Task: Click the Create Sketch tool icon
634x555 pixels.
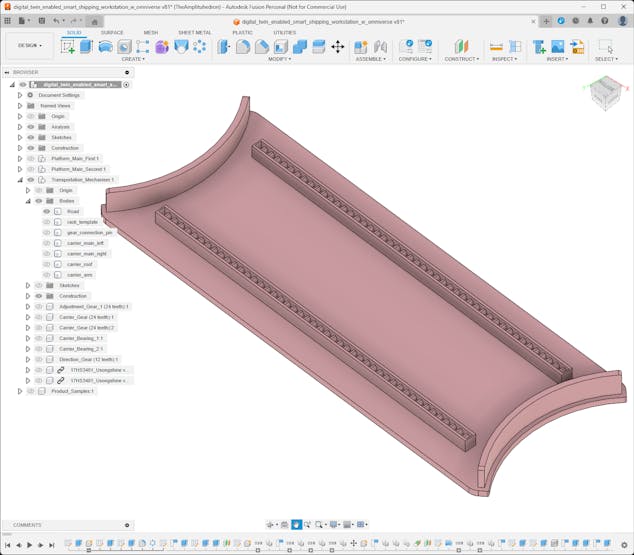Action: tap(68, 46)
